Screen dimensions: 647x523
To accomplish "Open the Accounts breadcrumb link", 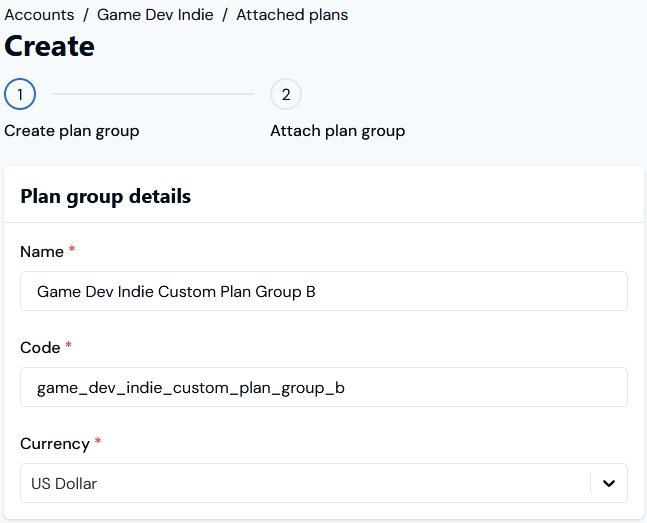I will pyautogui.click(x=39, y=15).
